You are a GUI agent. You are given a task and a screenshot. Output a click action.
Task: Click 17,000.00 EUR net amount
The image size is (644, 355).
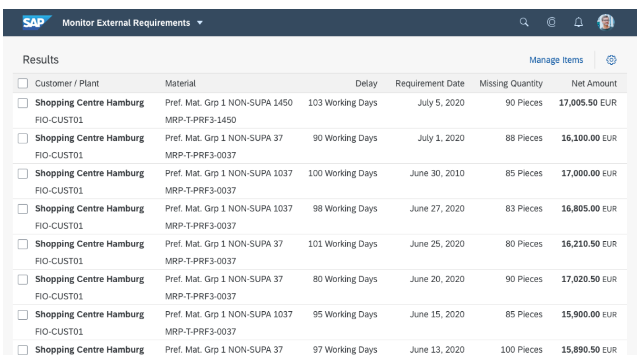click(x=589, y=173)
